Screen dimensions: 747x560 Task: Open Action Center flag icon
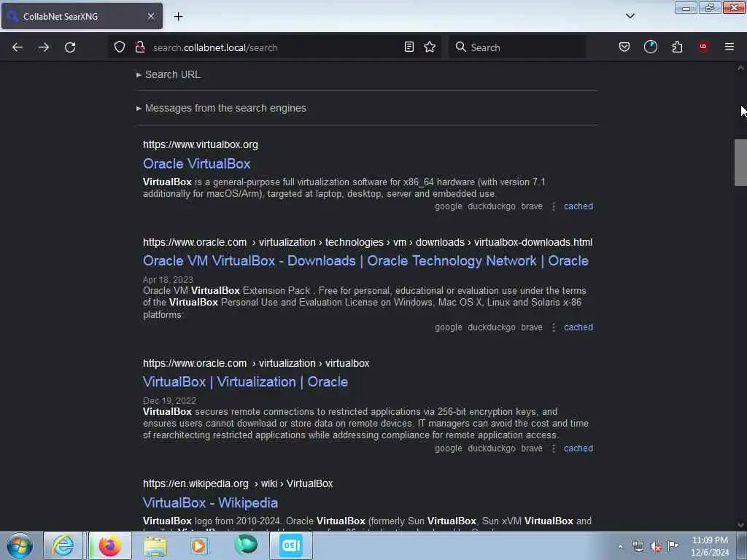673,545
